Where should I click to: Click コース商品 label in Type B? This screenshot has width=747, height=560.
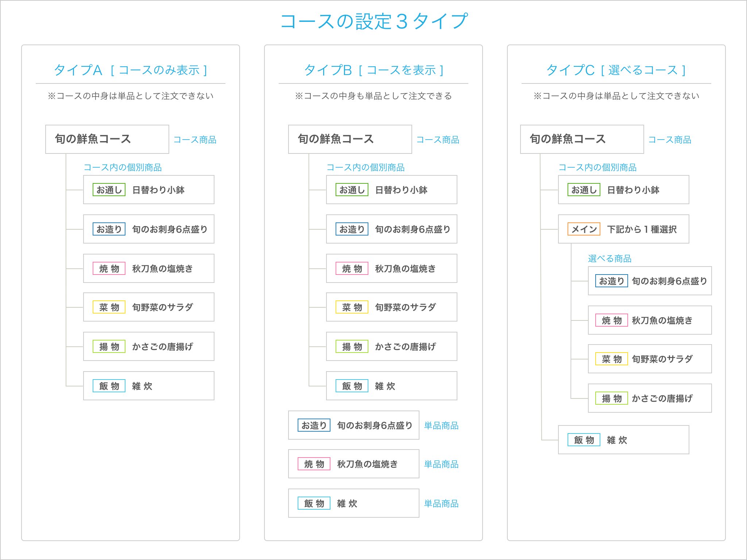coord(438,140)
